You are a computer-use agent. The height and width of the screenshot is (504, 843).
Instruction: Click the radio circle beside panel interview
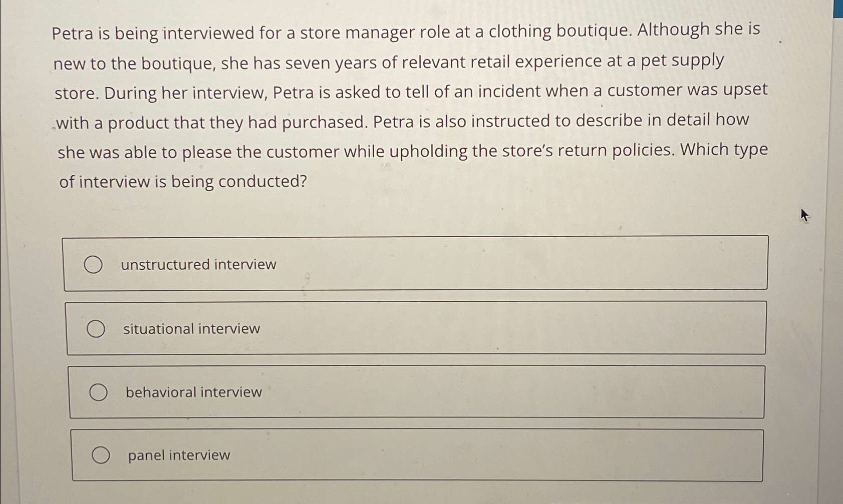coord(101,454)
